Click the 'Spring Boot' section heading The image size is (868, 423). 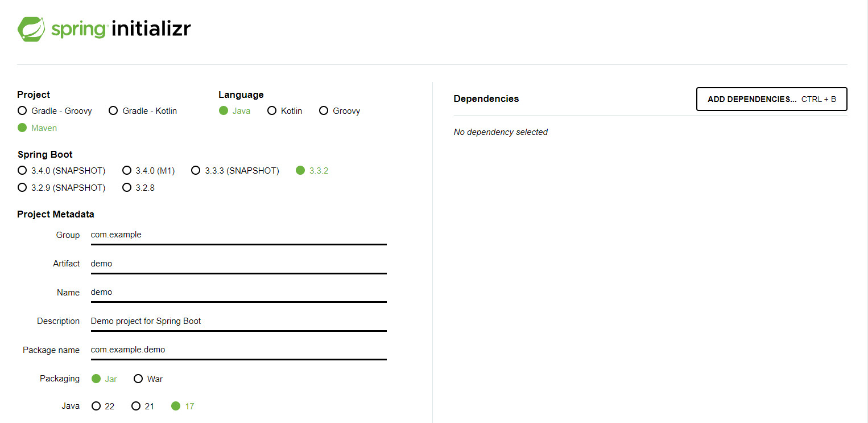pos(45,155)
